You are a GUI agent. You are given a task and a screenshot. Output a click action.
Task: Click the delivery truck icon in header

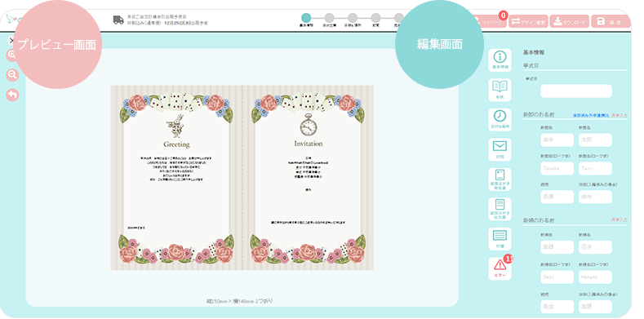[x=118, y=20]
